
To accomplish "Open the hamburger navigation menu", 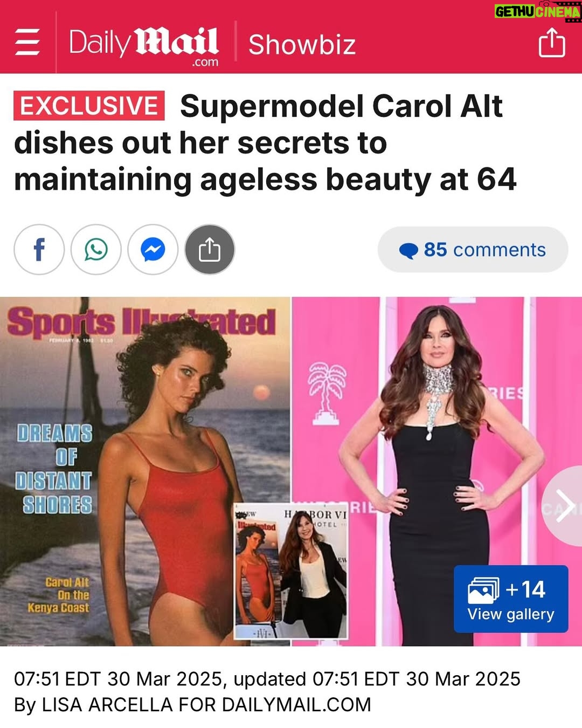I will pos(27,42).
